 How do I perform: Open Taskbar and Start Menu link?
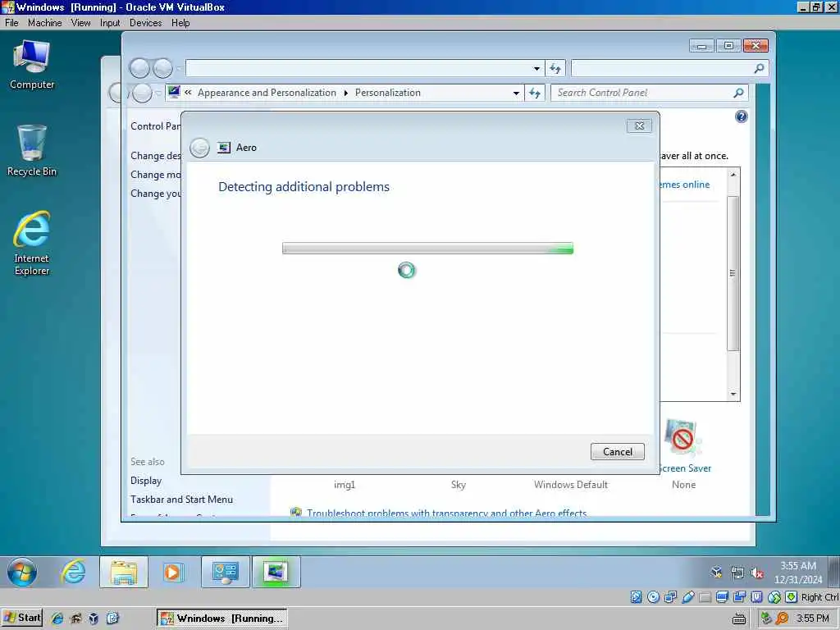pos(181,500)
